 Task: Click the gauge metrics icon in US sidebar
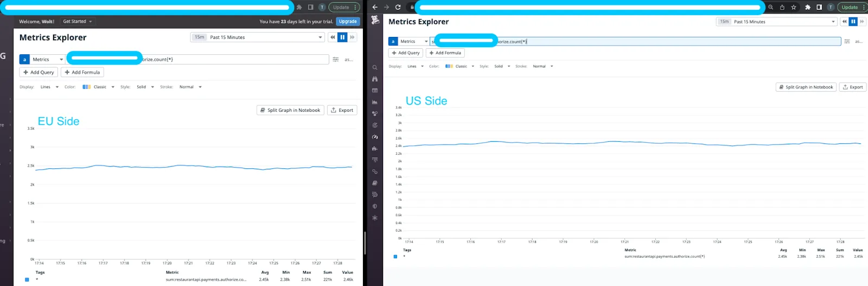click(x=375, y=137)
